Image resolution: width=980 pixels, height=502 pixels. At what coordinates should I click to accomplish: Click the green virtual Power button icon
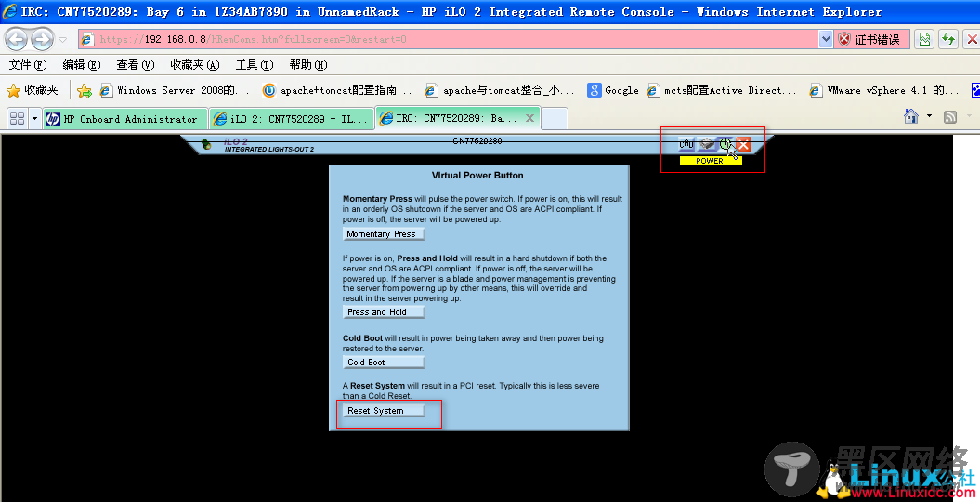click(x=725, y=144)
